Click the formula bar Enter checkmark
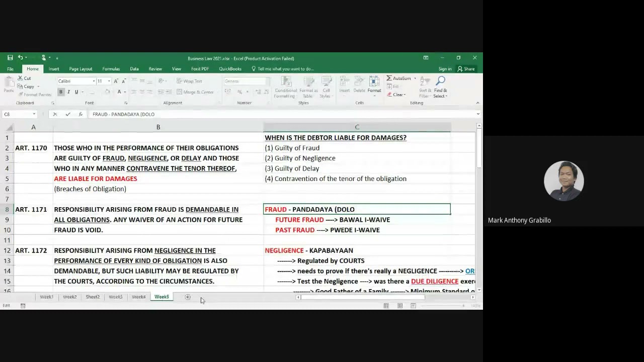 click(68, 114)
